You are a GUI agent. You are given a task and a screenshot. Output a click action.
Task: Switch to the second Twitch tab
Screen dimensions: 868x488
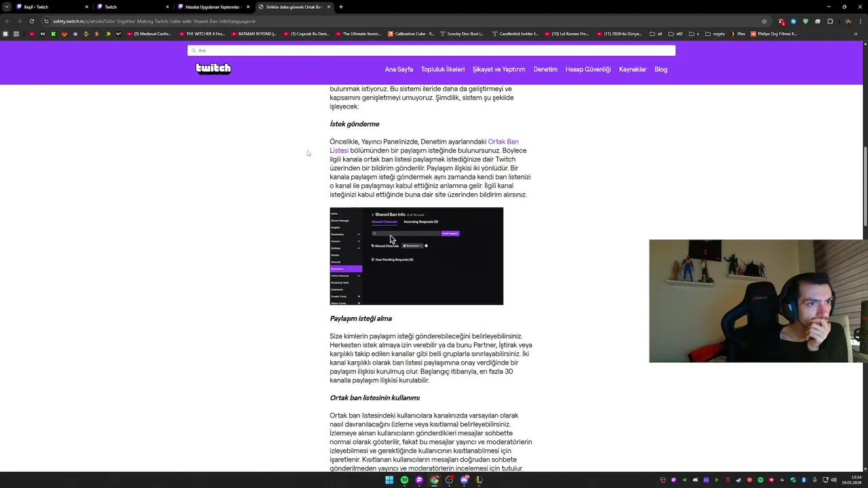click(x=132, y=7)
